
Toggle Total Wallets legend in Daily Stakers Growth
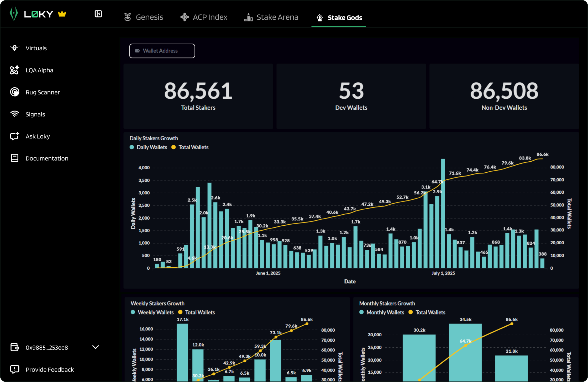click(190, 147)
